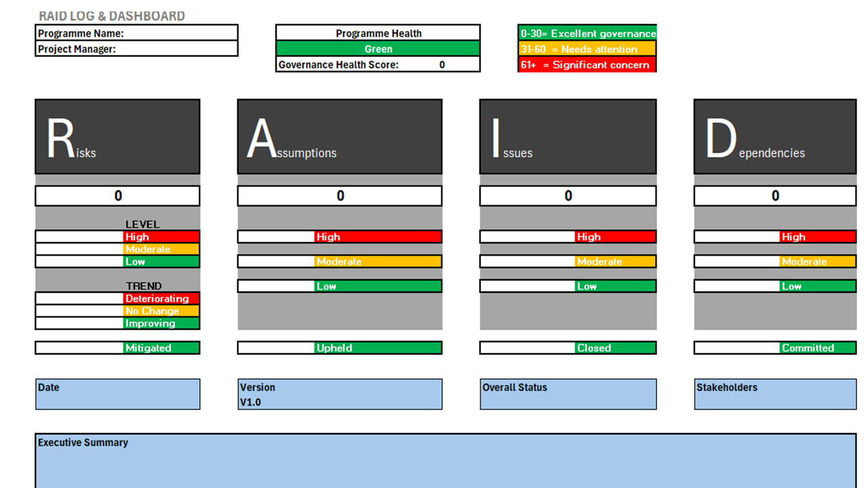868x488 pixels.
Task: Click the No Change trend row
Action: [x=117, y=310]
